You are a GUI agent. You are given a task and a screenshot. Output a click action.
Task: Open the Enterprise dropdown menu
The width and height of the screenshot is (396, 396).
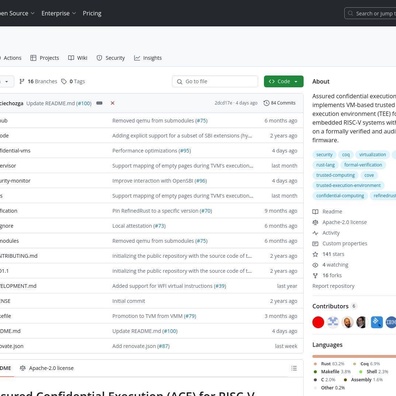pos(59,13)
